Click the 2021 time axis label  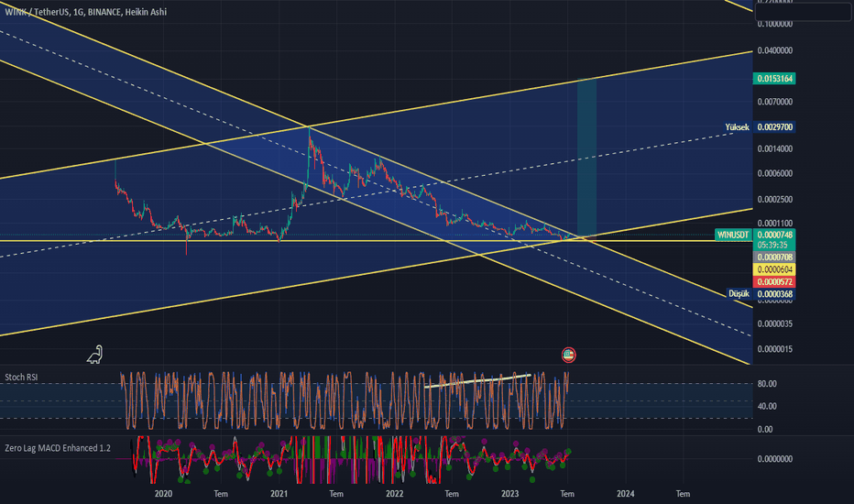[279, 494]
